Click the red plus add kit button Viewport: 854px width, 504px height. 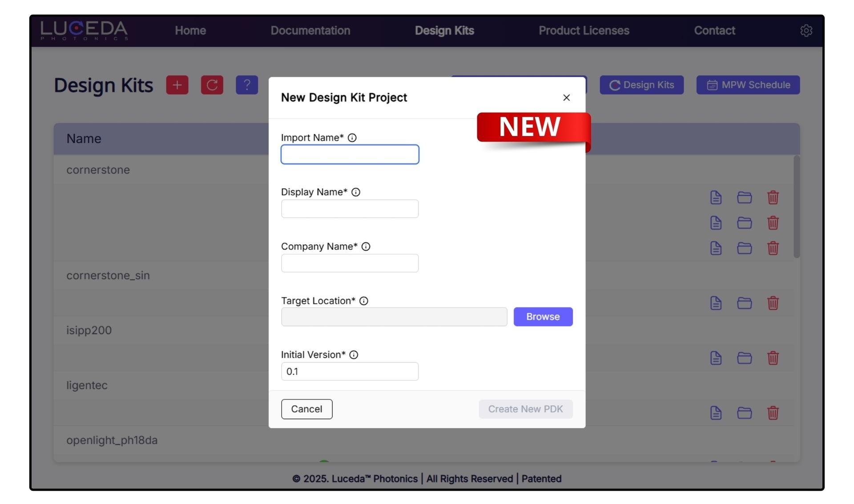click(177, 85)
